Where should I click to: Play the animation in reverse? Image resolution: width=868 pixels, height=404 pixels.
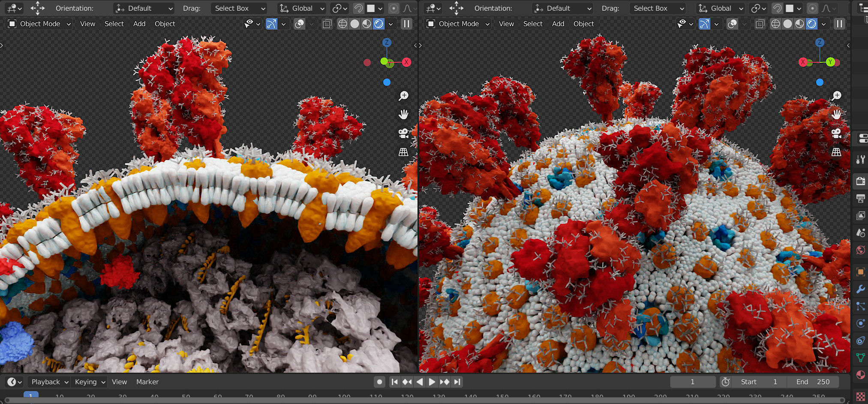pos(420,382)
